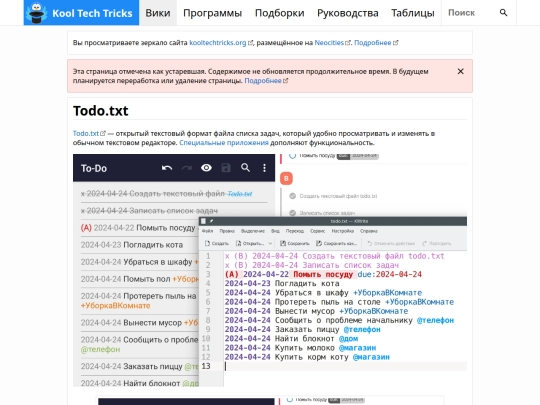This screenshot has width=540, height=405.
Task: Click Повторить in the KWrite toolbar
Action: (x=436, y=243)
